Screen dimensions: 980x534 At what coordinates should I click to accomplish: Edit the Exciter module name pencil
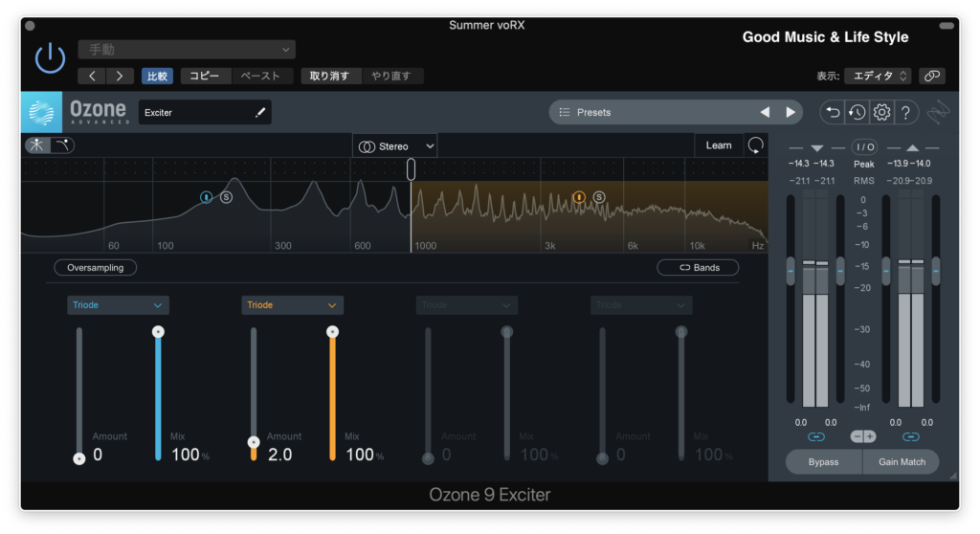(x=260, y=113)
